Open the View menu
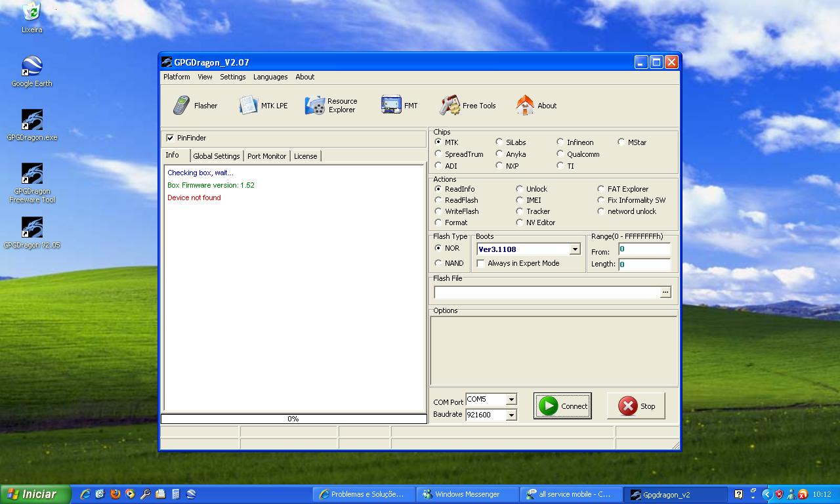This screenshot has width=840, height=504. (x=205, y=77)
